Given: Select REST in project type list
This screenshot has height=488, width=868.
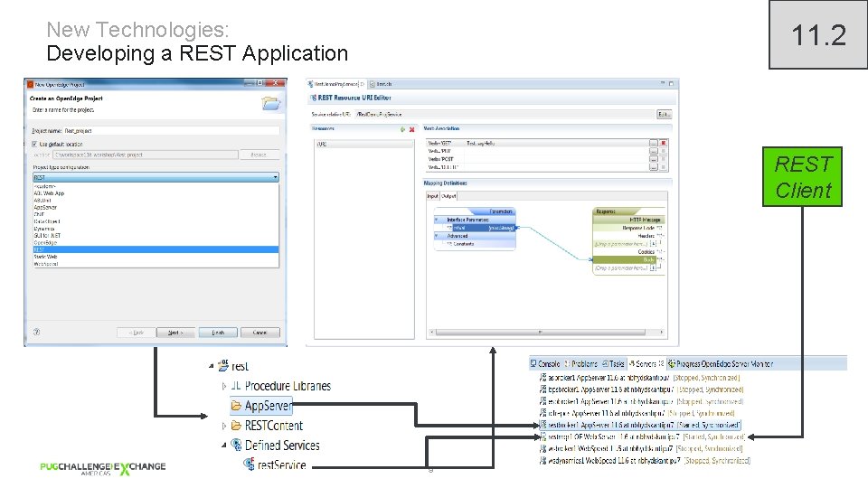Looking at the screenshot, I should (x=156, y=249).
